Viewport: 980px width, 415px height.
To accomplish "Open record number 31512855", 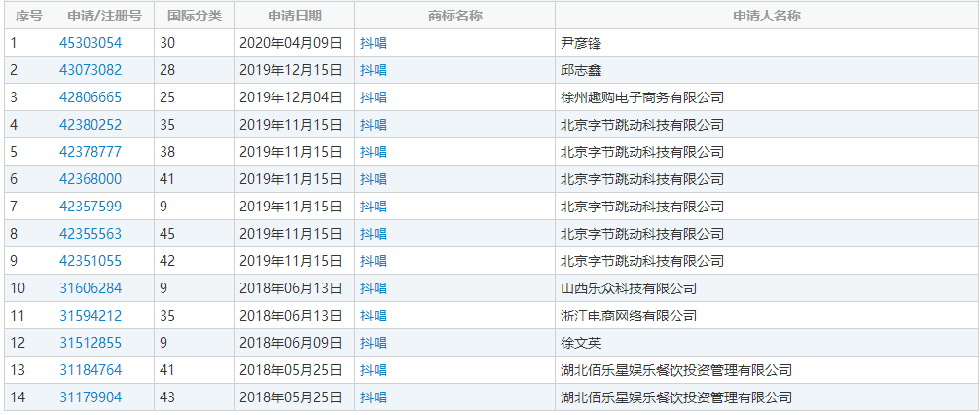I will (x=91, y=343).
